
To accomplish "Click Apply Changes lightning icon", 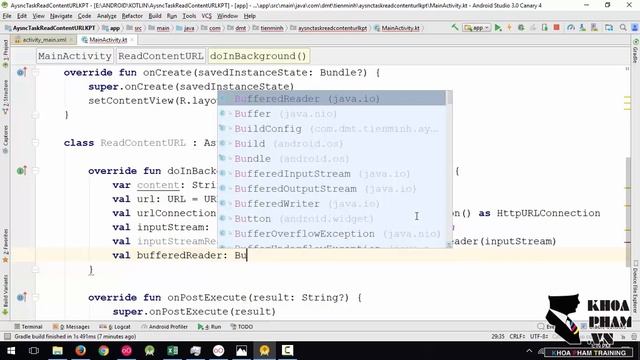I will tap(509, 28).
